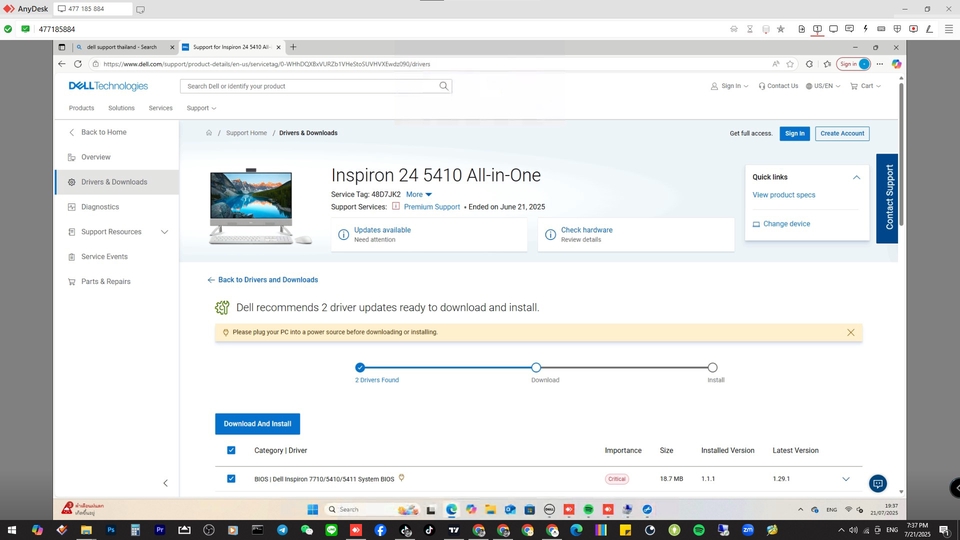Toggle the select-all Category checkbox
This screenshot has width=960, height=540.
(x=231, y=451)
